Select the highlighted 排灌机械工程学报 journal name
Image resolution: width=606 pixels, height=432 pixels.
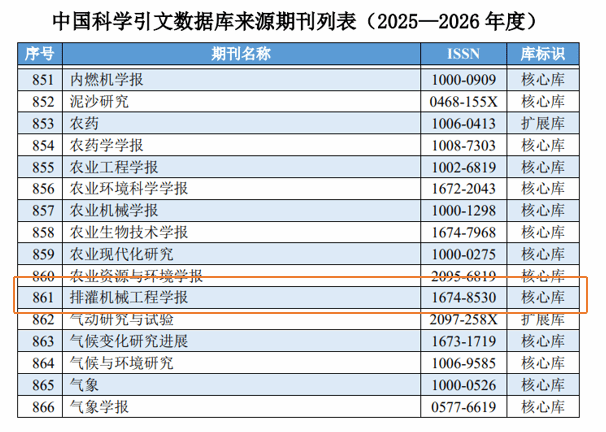[129, 298]
